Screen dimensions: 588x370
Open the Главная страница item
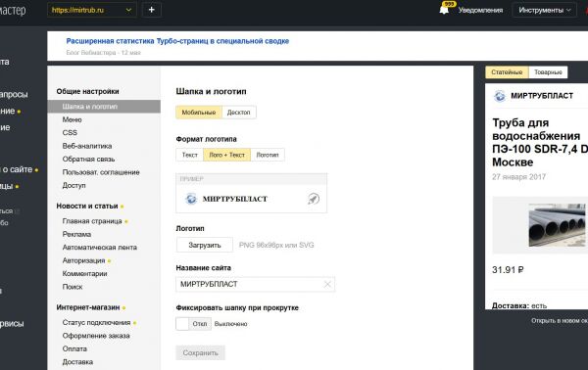click(92, 221)
